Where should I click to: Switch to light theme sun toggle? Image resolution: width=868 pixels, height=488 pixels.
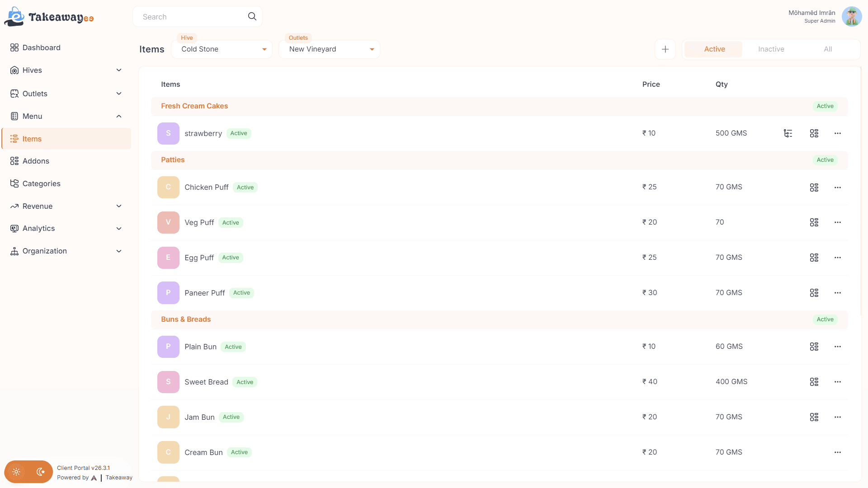click(17, 472)
